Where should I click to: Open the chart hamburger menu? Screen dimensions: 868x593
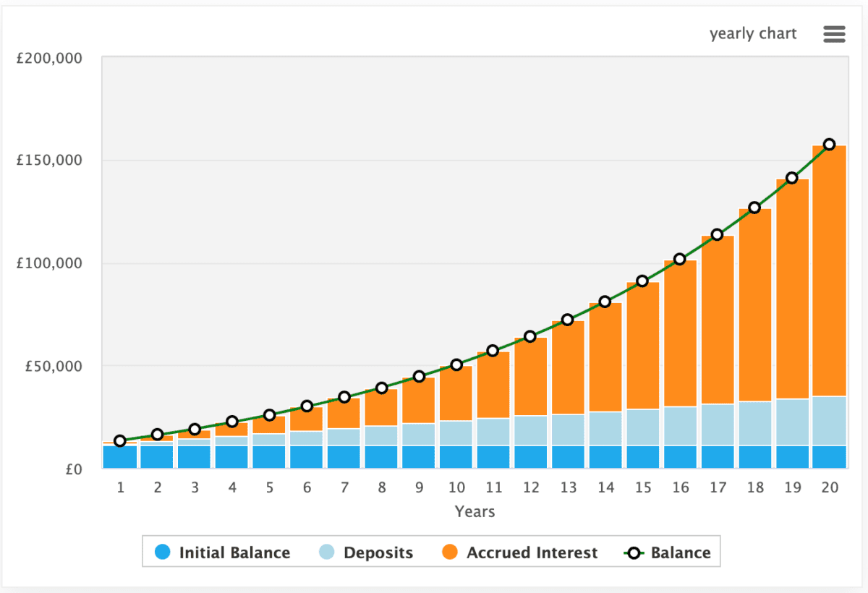click(834, 34)
